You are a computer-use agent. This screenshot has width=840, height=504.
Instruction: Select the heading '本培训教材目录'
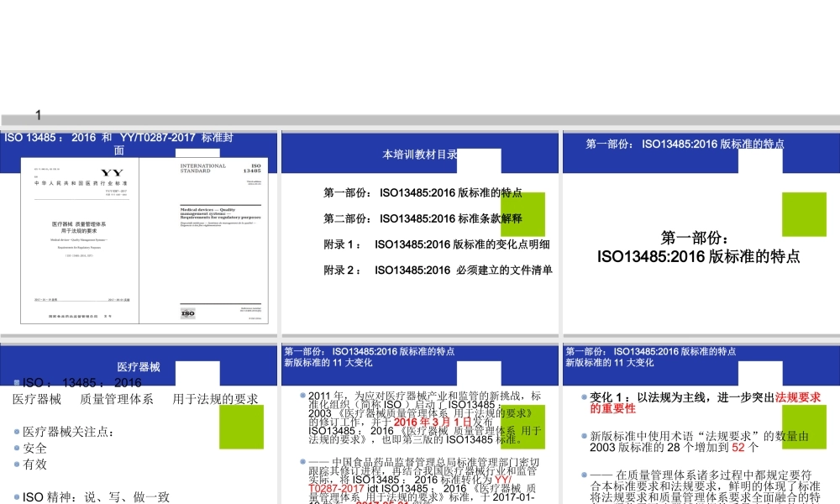click(419, 155)
